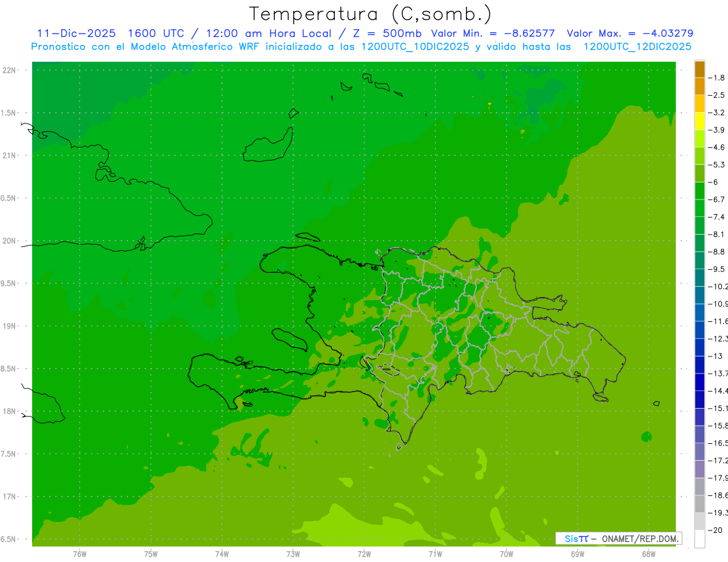Screen dimensions: 728x562
Task: Click the 72W longitude axis label
Action: (364, 554)
